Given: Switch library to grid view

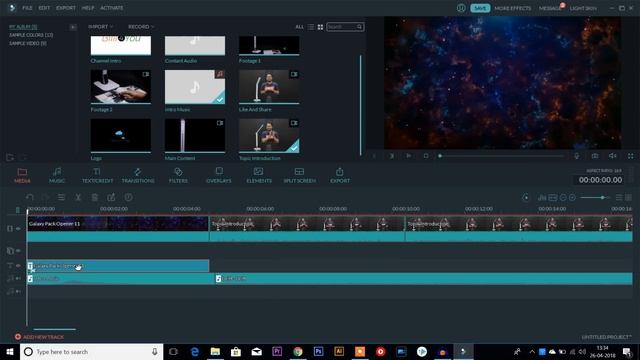Looking at the screenshot, I should click(320, 27).
